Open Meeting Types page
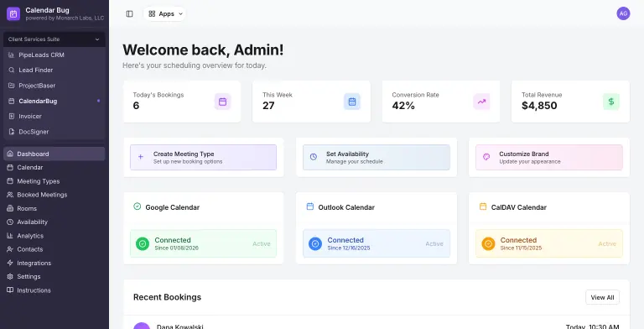 pyautogui.click(x=55, y=181)
